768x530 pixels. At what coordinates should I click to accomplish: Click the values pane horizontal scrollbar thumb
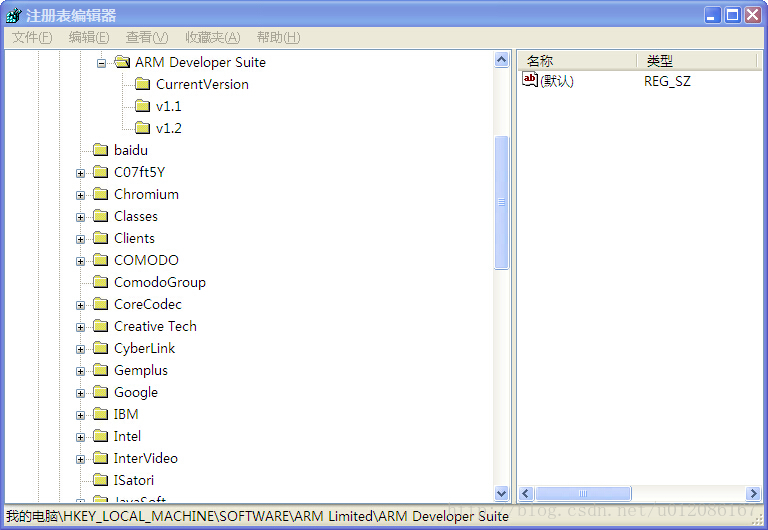pyautogui.click(x=583, y=493)
